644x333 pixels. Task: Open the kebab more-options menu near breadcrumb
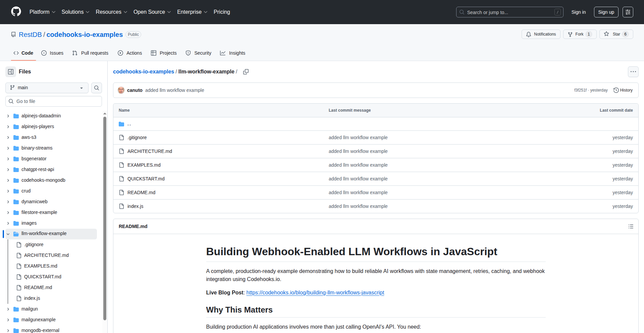633,72
